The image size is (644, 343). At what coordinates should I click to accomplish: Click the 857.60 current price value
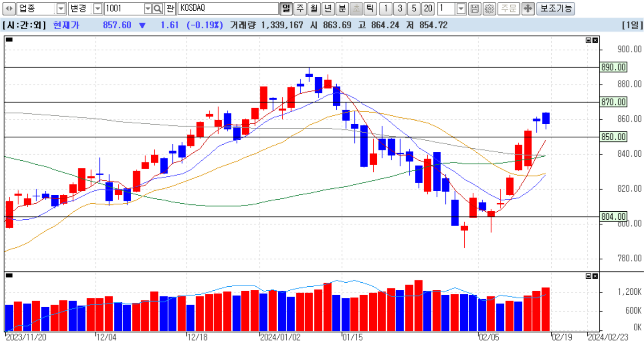coord(117,25)
